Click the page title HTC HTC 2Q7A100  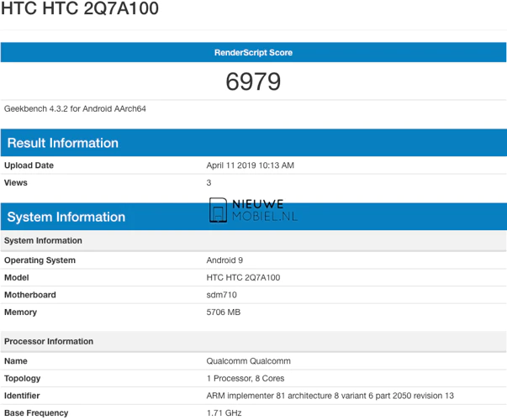[x=80, y=8]
